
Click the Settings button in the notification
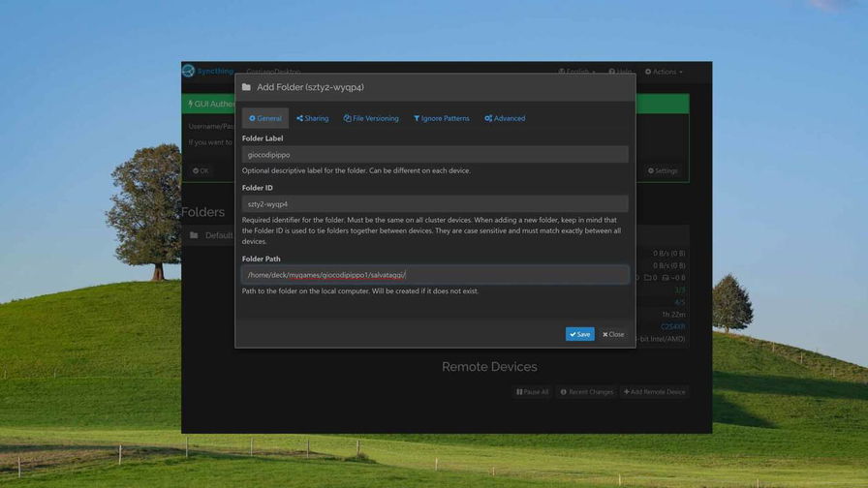663,171
